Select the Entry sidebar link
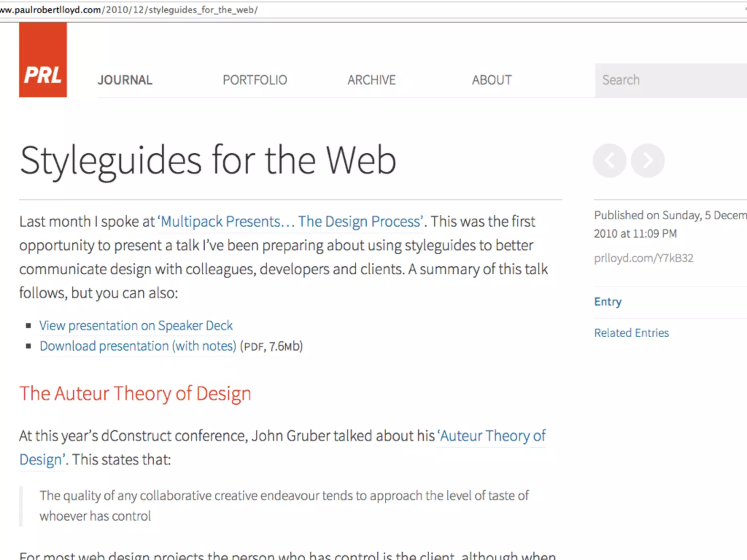The image size is (747, 560). click(608, 302)
